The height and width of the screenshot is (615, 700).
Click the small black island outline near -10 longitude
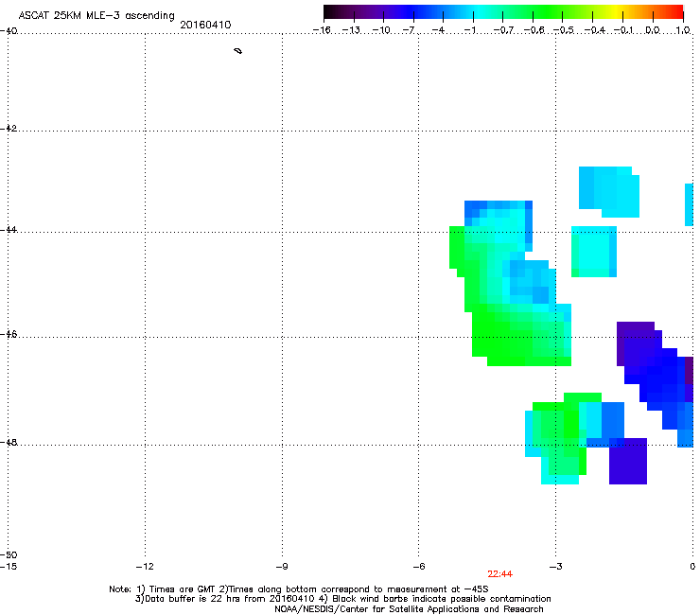(238, 51)
